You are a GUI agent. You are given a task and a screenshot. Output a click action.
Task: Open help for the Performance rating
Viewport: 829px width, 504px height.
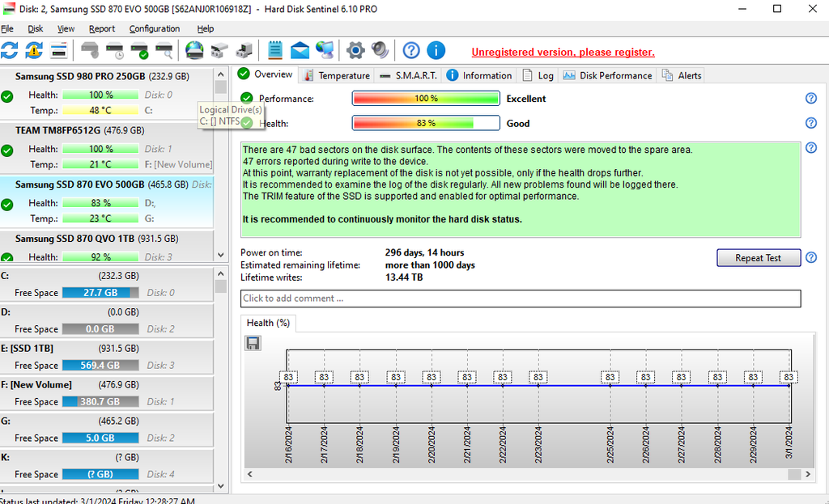click(x=810, y=99)
